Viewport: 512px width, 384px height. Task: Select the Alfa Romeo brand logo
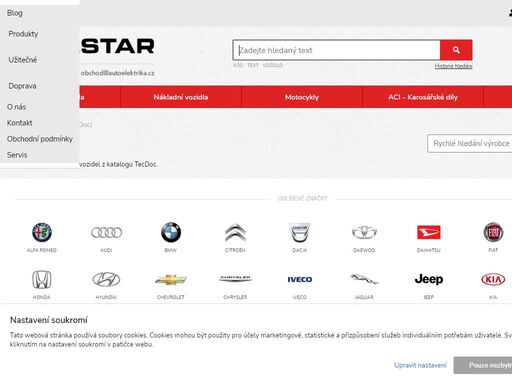42,232
